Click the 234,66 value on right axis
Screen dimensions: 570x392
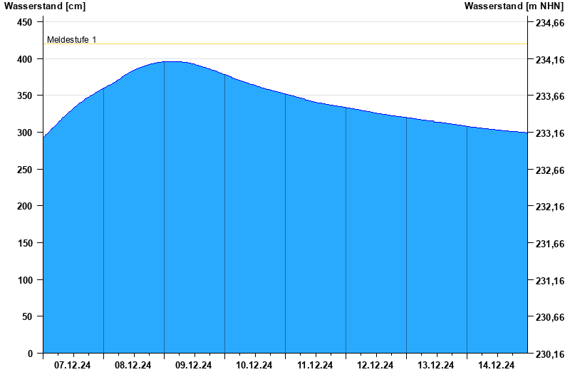click(x=550, y=23)
